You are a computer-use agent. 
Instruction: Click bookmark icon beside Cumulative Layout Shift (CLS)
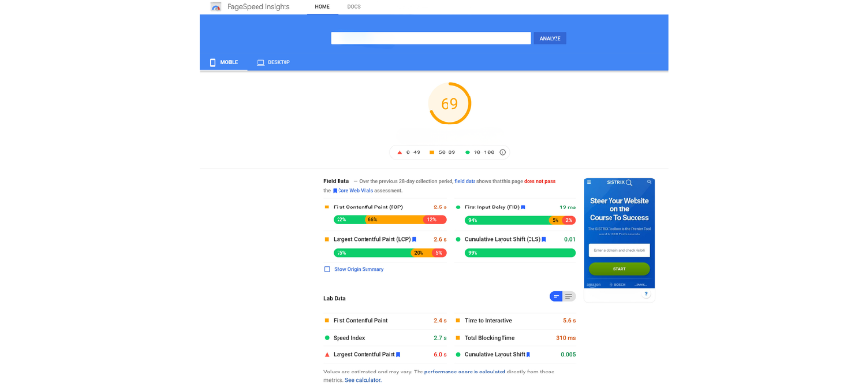click(x=544, y=239)
